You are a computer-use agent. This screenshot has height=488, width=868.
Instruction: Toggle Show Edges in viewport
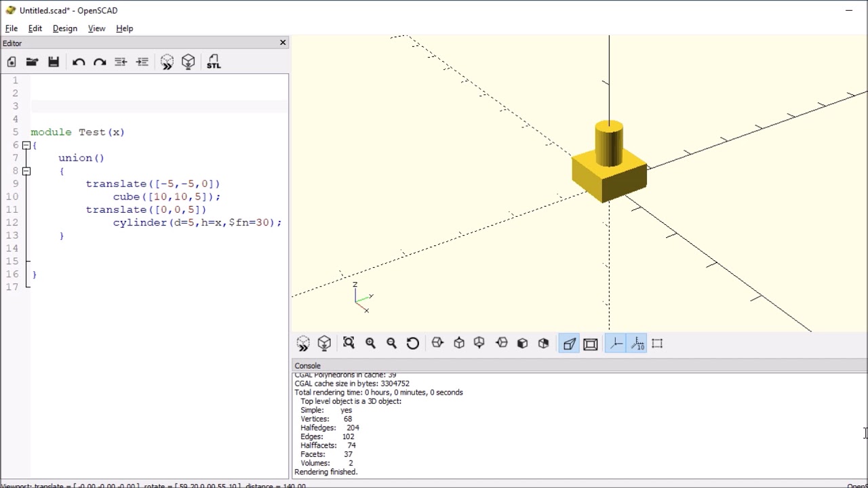657,344
